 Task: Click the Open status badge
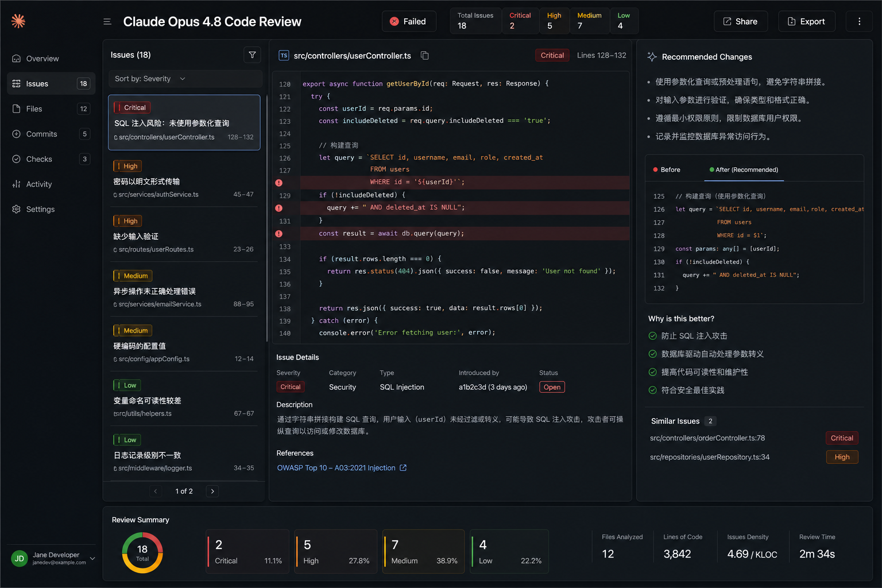click(552, 387)
